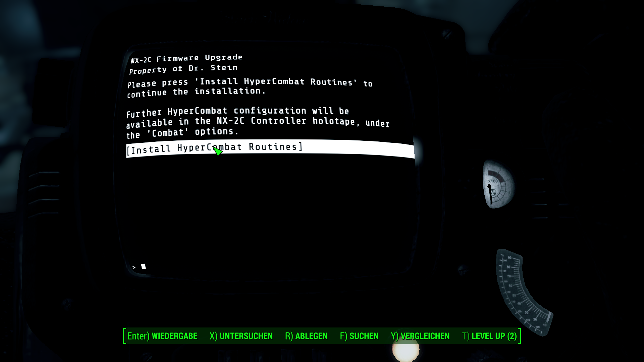Click R) ABLEGEN action

pos(306,336)
